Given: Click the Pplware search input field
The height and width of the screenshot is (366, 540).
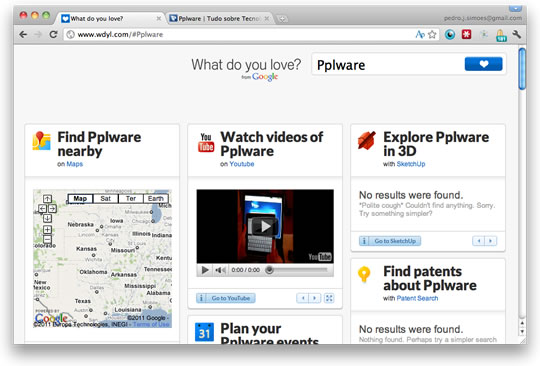Looking at the screenshot, I should click(x=387, y=64).
